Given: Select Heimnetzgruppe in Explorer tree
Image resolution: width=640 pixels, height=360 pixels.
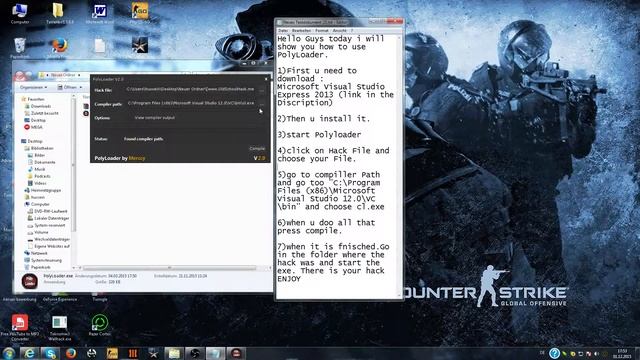Looking at the screenshot, I should [x=42, y=190].
